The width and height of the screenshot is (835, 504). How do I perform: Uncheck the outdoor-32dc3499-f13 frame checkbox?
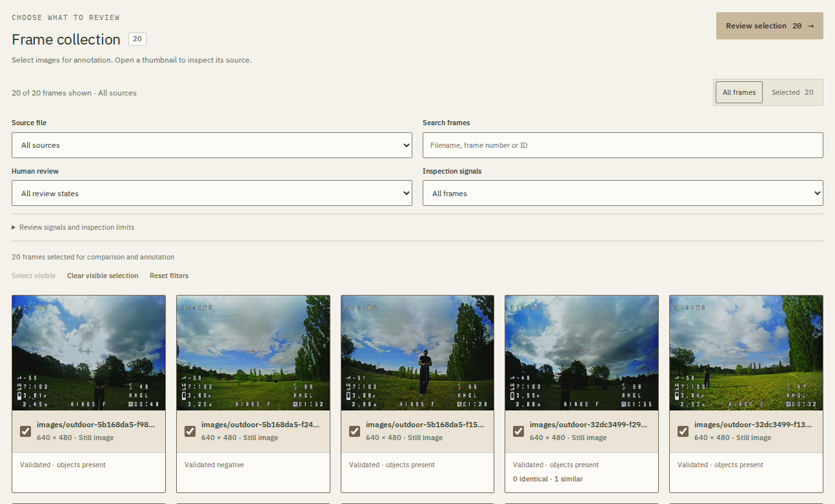click(x=683, y=431)
